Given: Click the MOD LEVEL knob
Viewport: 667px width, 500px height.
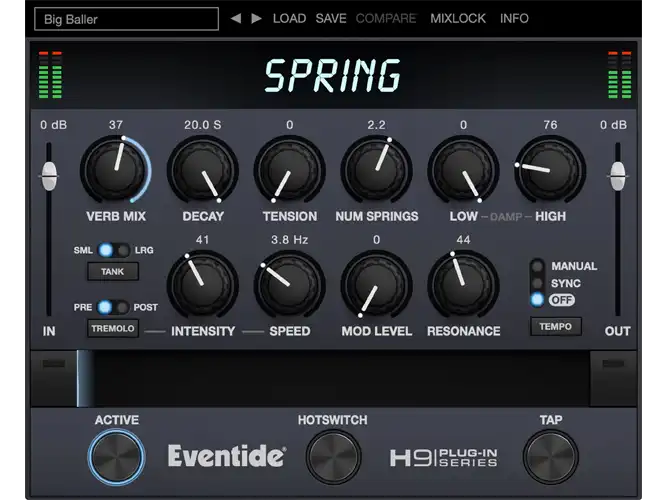Looking at the screenshot, I should coord(376,285).
